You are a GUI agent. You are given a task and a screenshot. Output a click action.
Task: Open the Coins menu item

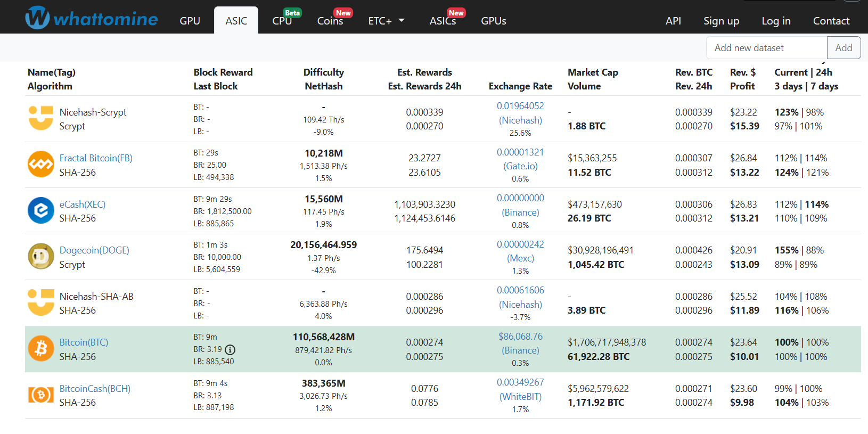[x=330, y=21]
